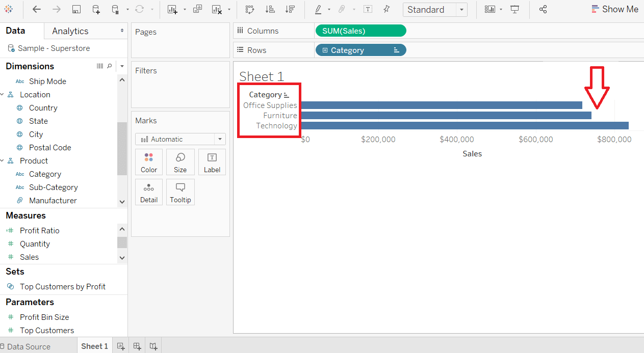The height and width of the screenshot is (353, 644).
Task: Select the Profit Bin Size parameter
Action: tap(44, 317)
